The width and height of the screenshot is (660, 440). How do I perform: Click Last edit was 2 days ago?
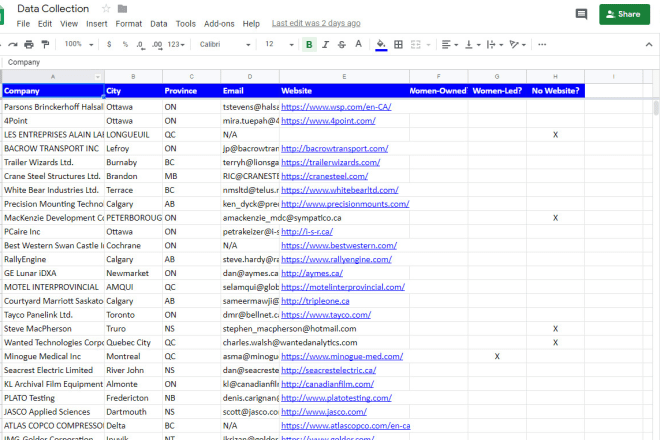pyautogui.click(x=316, y=23)
